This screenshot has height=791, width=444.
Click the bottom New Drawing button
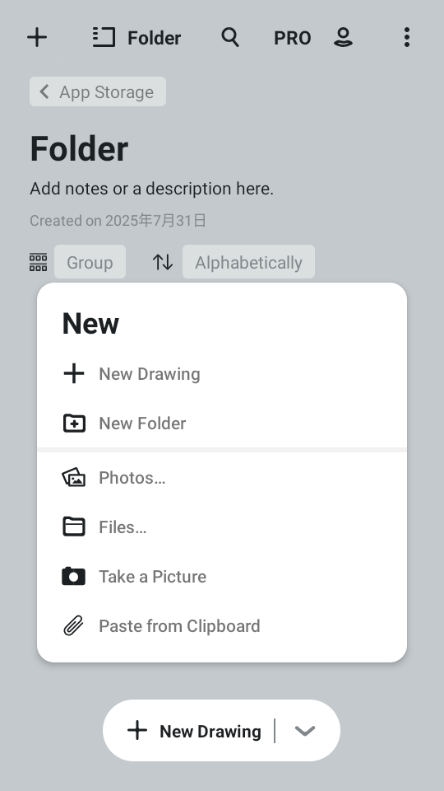194,730
